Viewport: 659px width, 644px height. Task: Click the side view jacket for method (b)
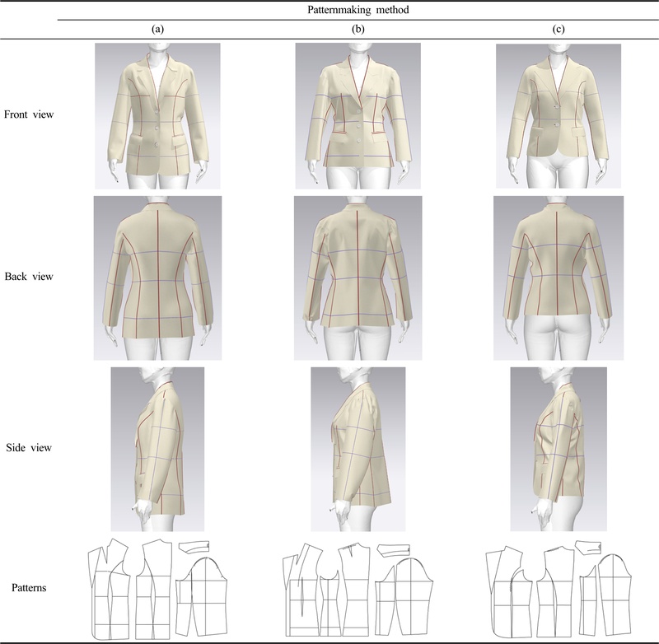[x=358, y=449]
